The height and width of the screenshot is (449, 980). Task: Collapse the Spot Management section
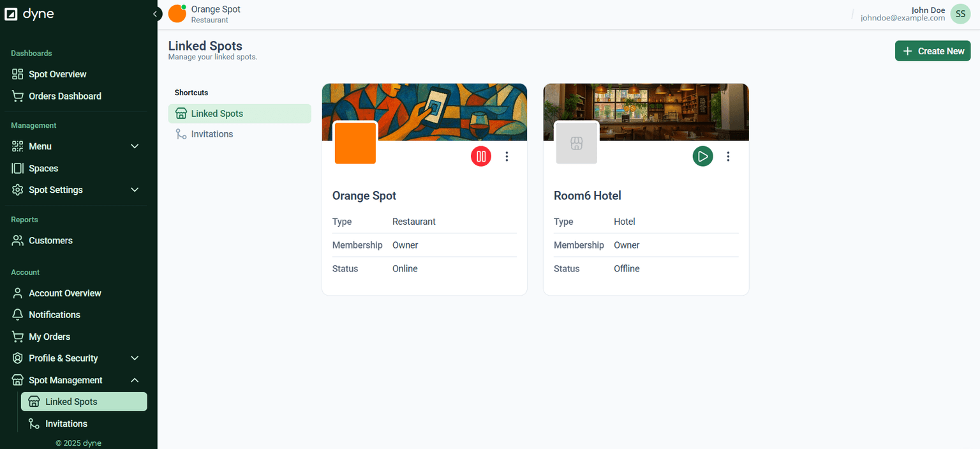pos(135,380)
